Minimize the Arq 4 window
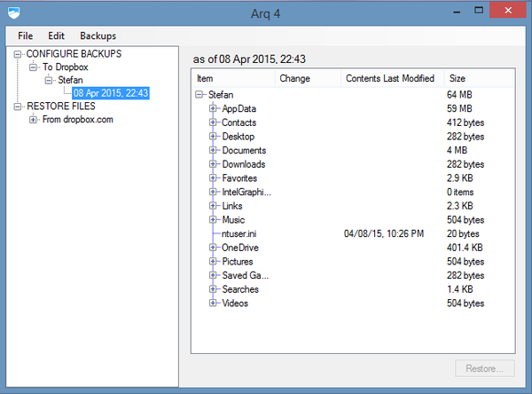Image resolution: width=532 pixels, height=394 pixels. [457, 11]
